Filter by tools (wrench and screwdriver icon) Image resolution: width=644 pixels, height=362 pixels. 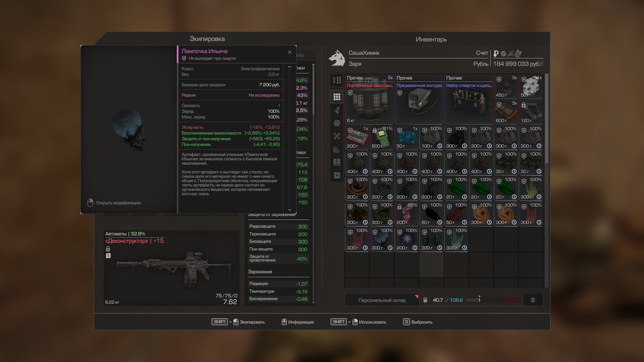coord(337,136)
